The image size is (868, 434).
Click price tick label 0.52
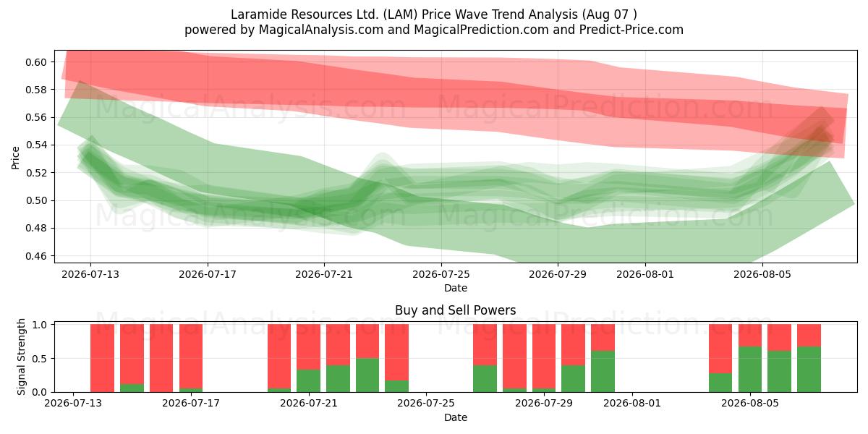[x=37, y=173]
